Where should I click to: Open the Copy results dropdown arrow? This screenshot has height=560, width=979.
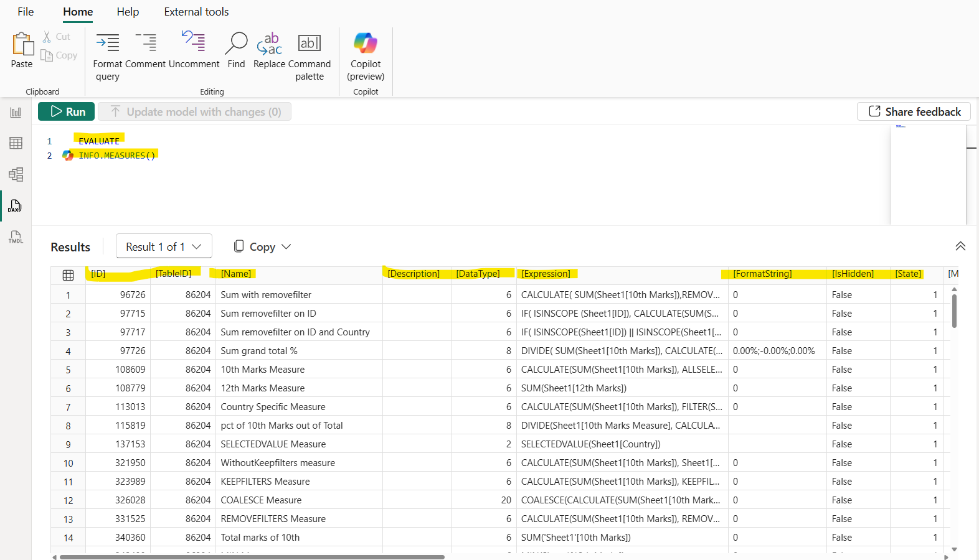(x=286, y=247)
